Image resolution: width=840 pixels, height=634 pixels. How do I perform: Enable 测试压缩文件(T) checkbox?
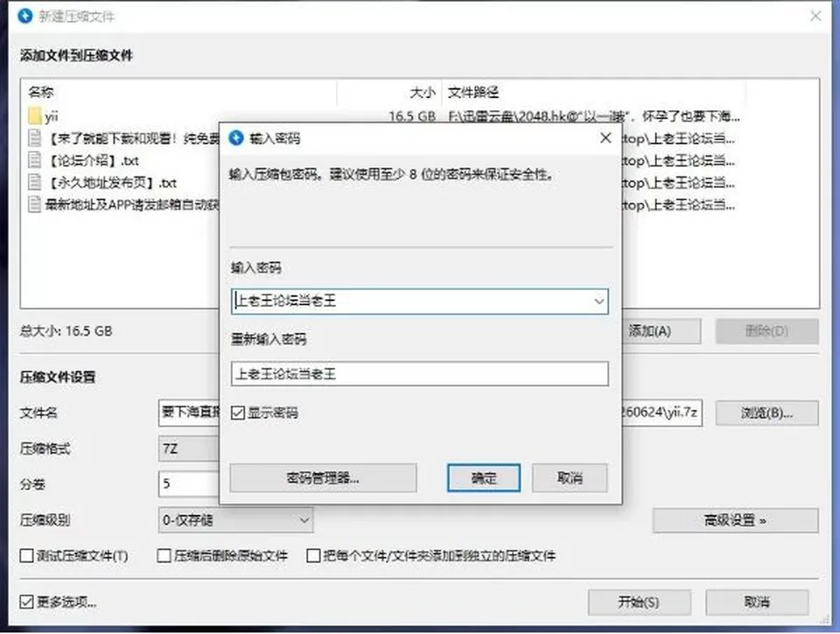(27, 556)
